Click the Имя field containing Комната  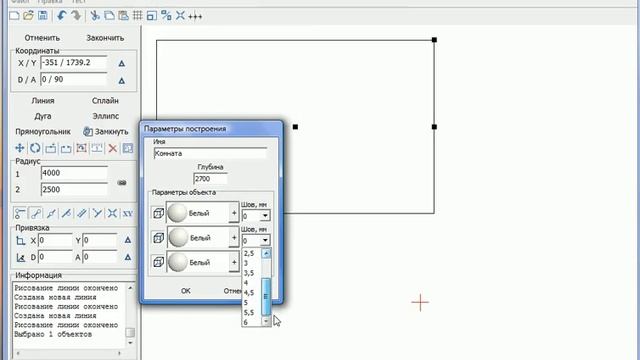[x=210, y=153]
